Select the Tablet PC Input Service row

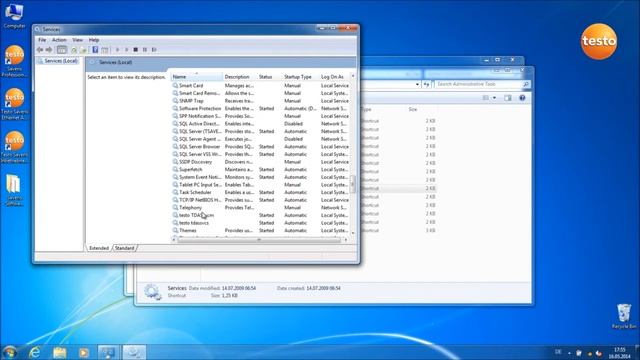260,185
